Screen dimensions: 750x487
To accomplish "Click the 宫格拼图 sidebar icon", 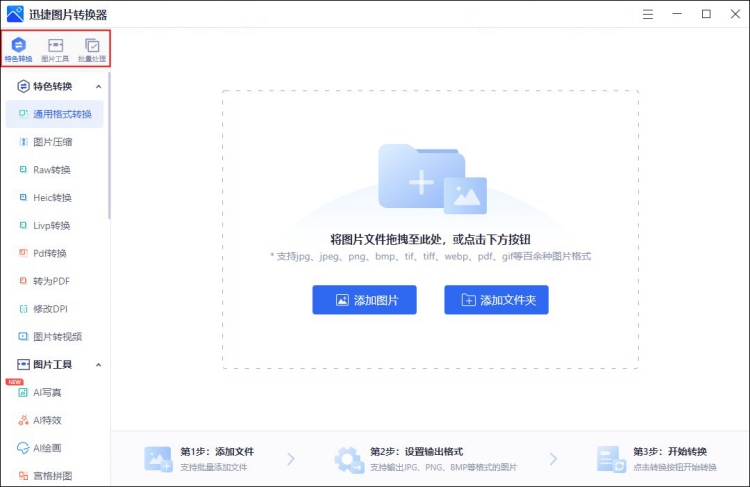I will (24, 476).
